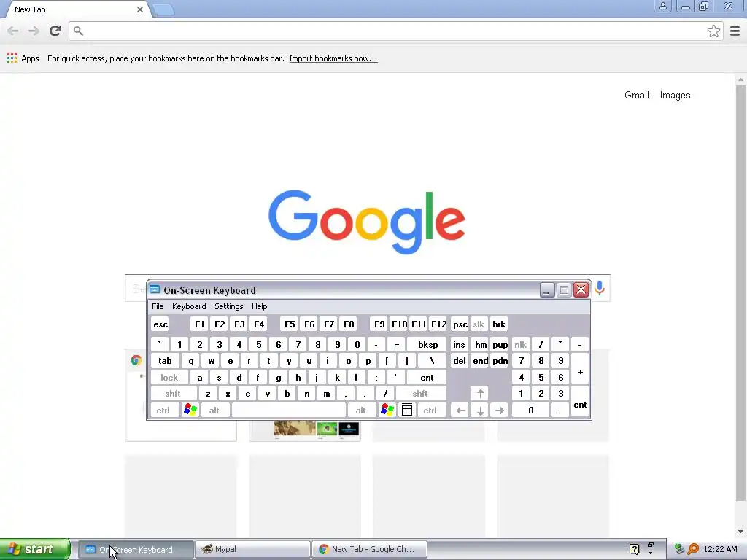Toggle the right alt key

click(360, 410)
